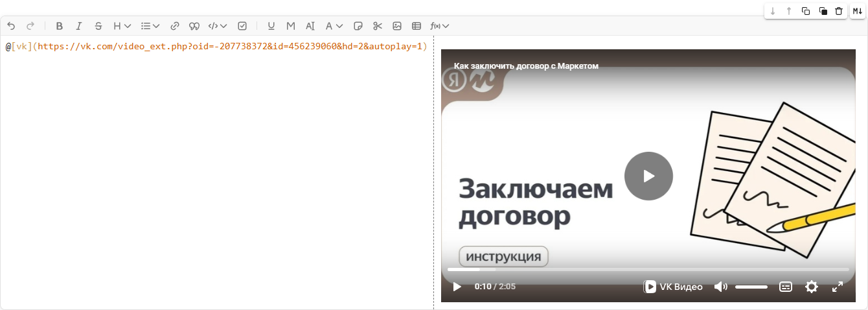Play the video with the large center button
The width and height of the screenshot is (868, 310).
click(x=648, y=176)
